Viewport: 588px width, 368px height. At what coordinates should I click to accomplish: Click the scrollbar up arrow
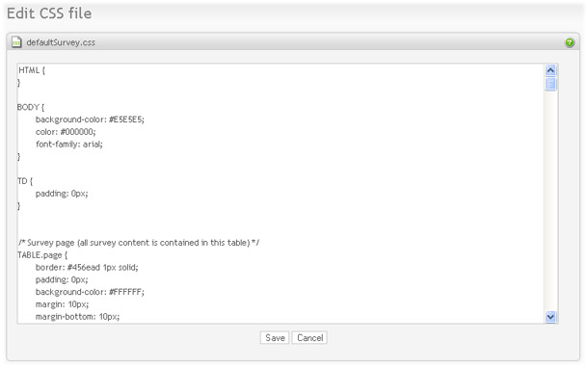(550, 70)
